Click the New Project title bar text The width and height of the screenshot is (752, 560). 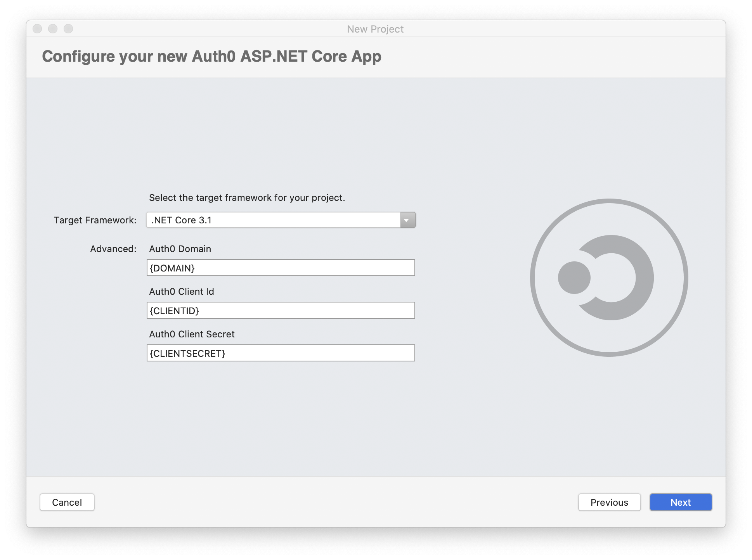click(x=375, y=29)
